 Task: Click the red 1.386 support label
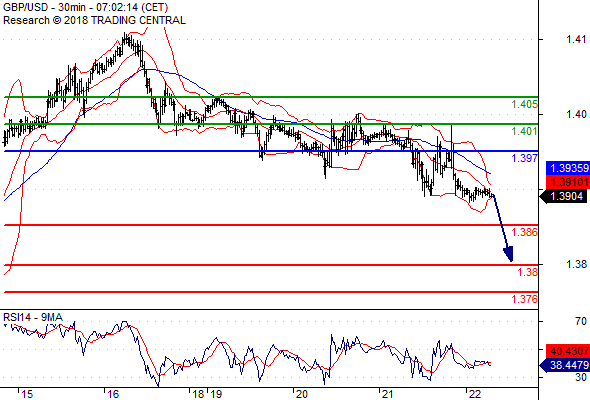[524, 232]
